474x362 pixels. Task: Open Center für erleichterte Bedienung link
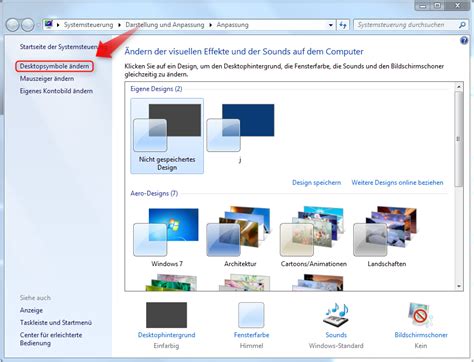click(51, 339)
